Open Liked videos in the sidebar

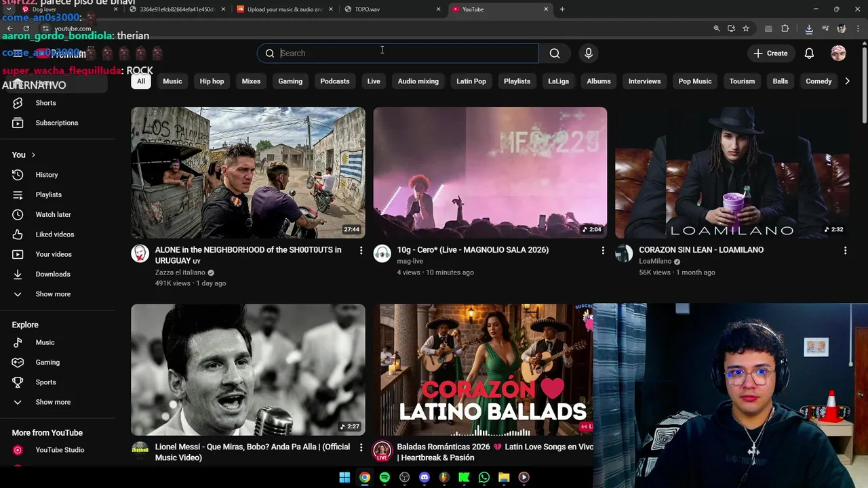(x=57, y=235)
